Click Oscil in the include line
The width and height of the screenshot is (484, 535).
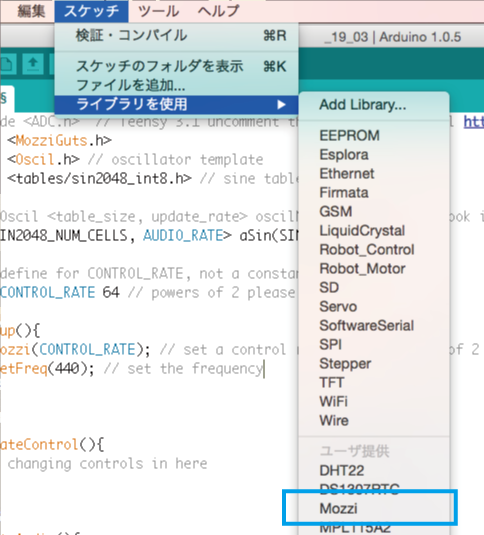(35, 159)
